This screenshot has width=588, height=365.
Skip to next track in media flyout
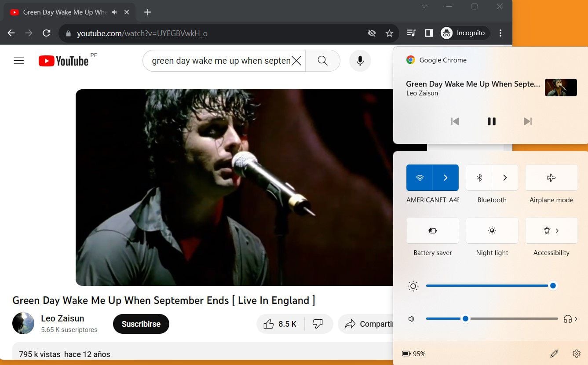pyautogui.click(x=528, y=121)
